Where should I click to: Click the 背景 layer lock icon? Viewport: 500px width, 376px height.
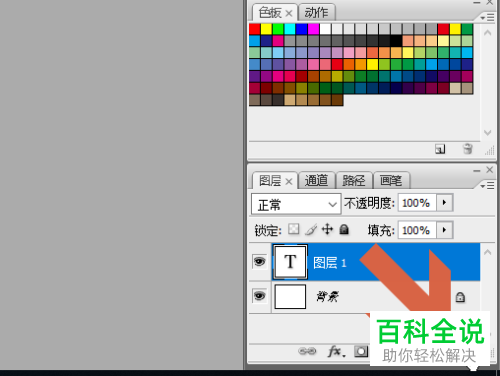(460, 297)
